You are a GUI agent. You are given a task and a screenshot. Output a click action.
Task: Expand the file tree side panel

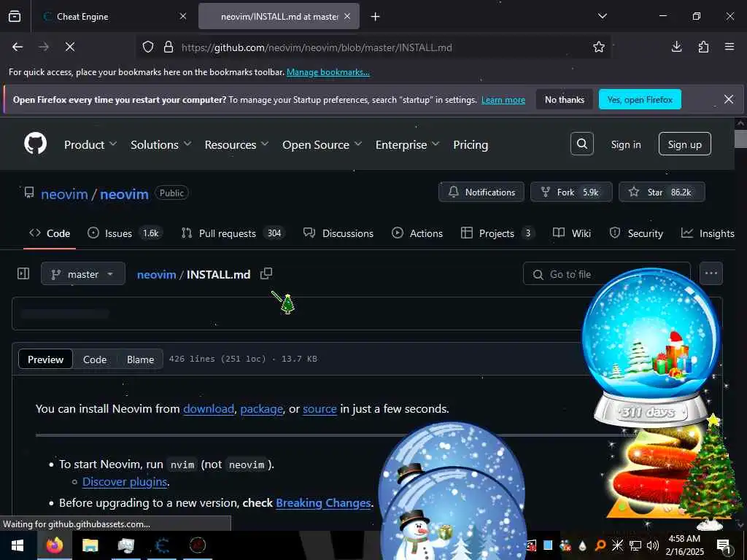23,274
